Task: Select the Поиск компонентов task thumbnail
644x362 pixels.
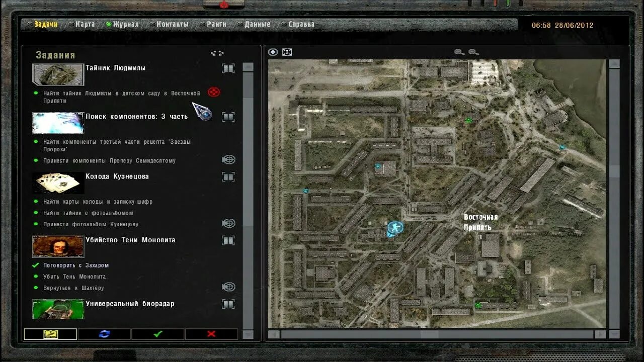Action: point(58,123)
